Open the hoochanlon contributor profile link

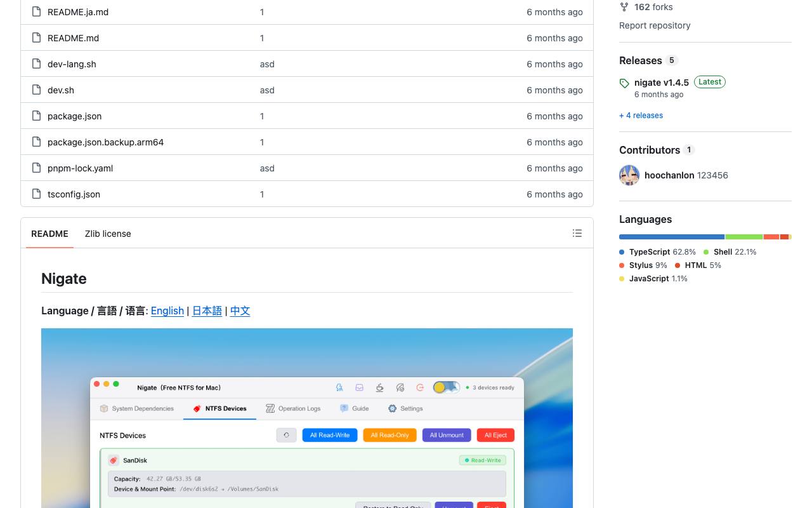click(669, 175)
